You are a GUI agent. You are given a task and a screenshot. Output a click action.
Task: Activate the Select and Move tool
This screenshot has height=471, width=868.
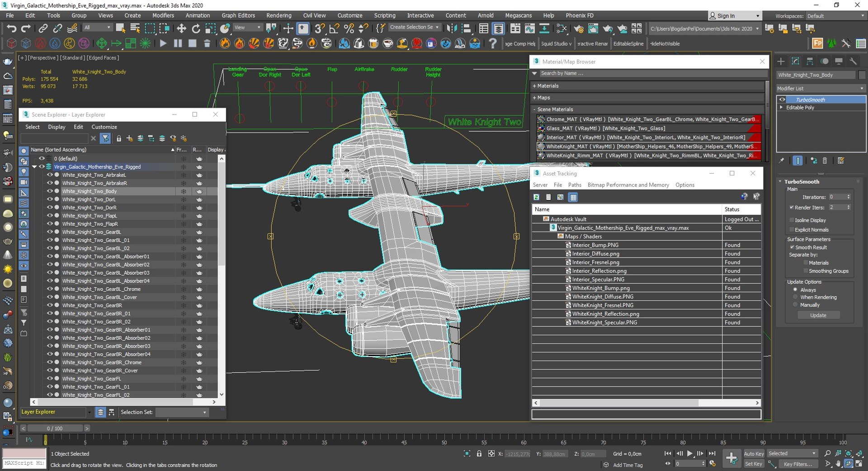tap(181, 29)
